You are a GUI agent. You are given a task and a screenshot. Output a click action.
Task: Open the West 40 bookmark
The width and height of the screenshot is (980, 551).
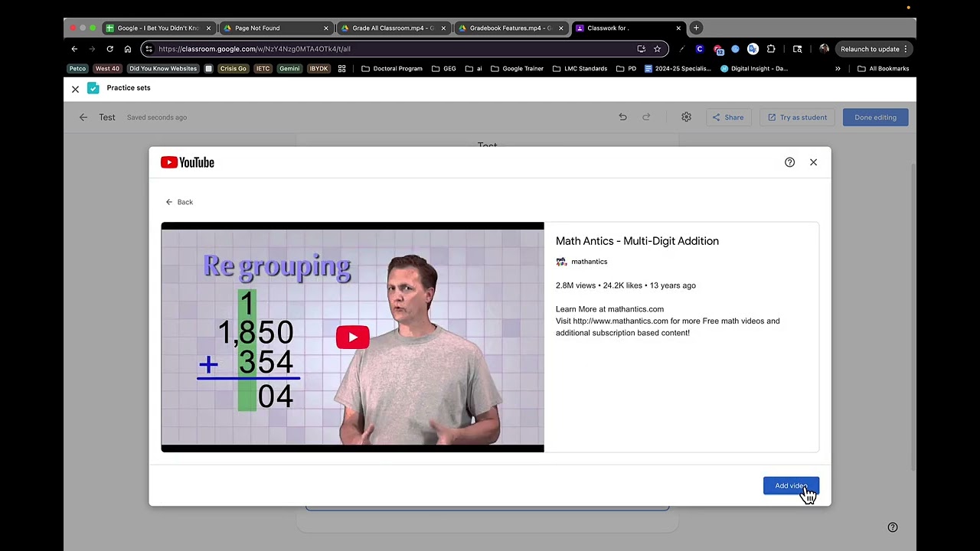107,69
